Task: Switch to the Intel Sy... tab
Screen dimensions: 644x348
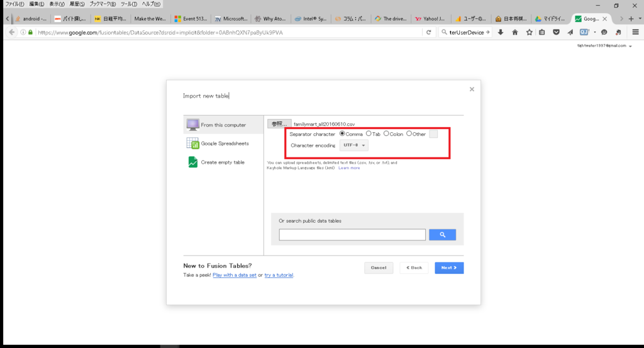Action: 311,18
